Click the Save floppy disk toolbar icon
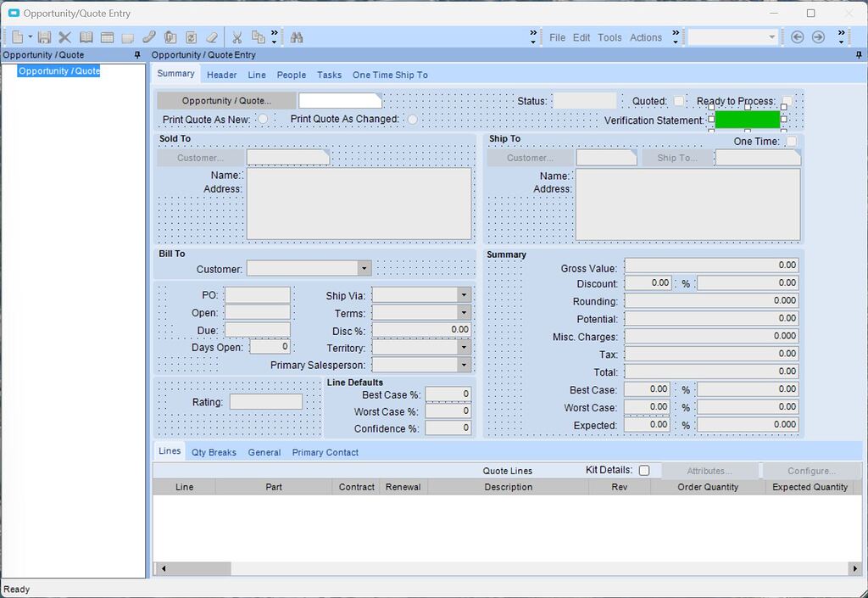 point(44,37)
